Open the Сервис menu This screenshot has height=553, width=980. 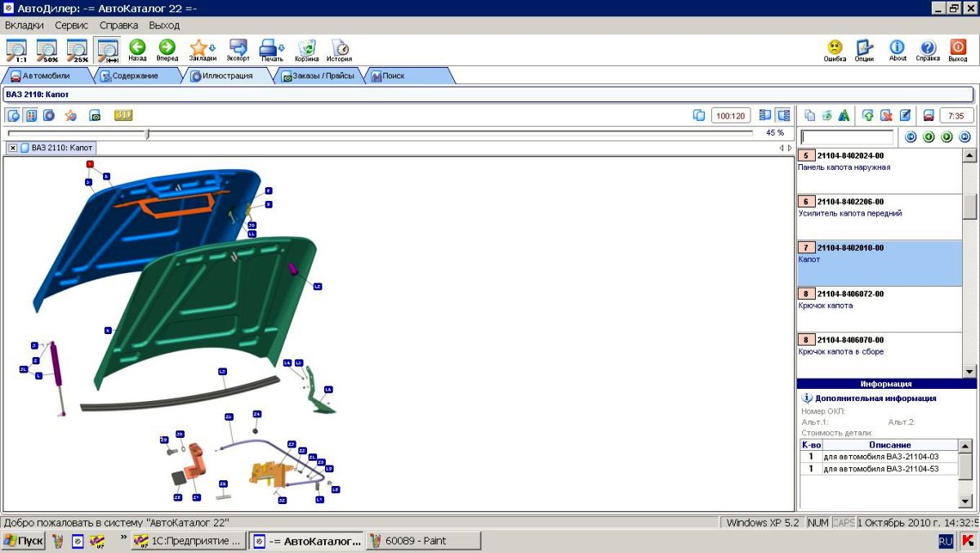tap(72, 25)
